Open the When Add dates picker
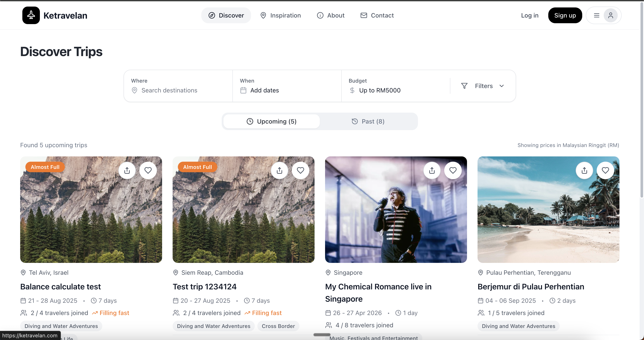 tap(265, 90)
